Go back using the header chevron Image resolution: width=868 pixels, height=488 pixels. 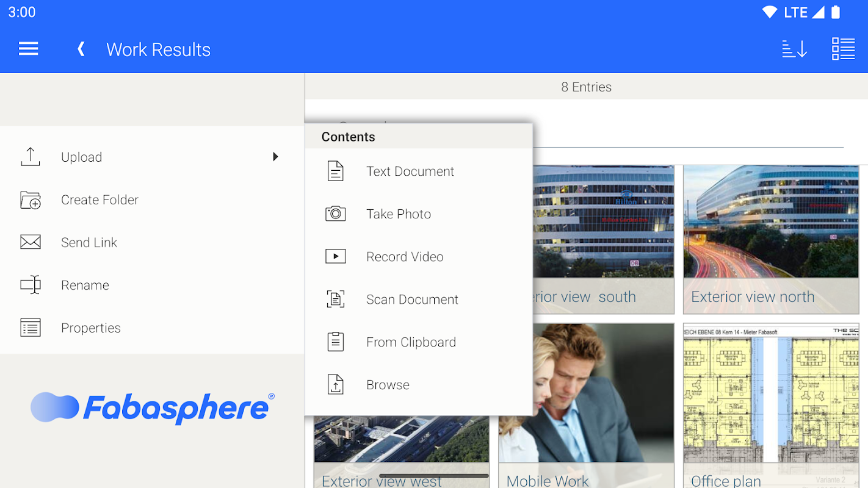[81, 49]
